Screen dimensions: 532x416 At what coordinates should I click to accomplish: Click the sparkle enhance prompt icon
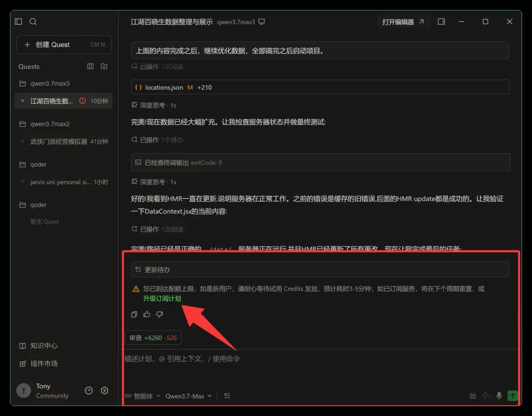click(x=486, y=396)
